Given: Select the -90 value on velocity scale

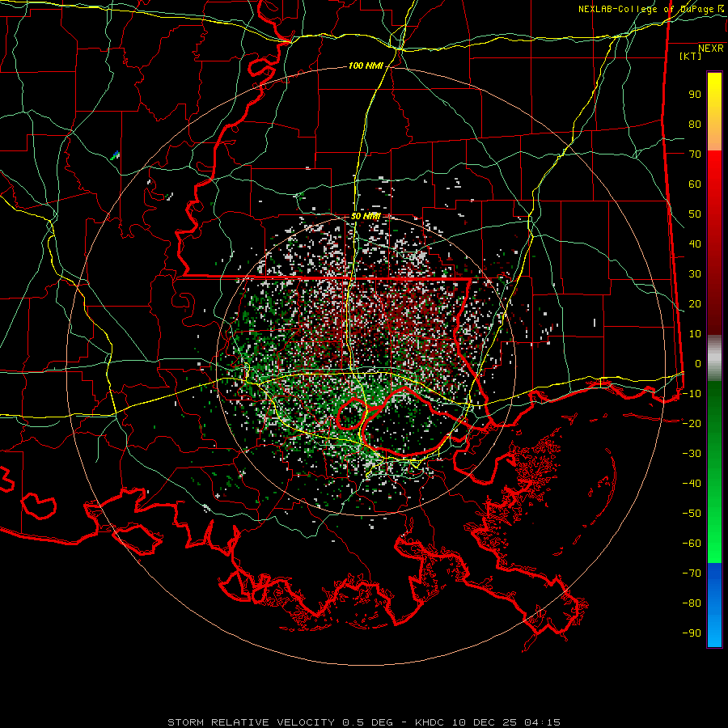Looking at the screenshot, I should pos(692,633).
